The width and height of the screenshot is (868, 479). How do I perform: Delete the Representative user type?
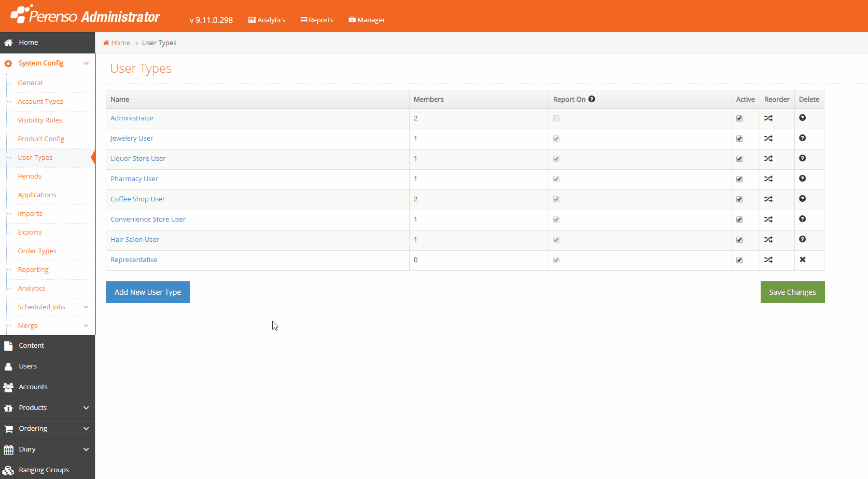[x=803, y=259]
